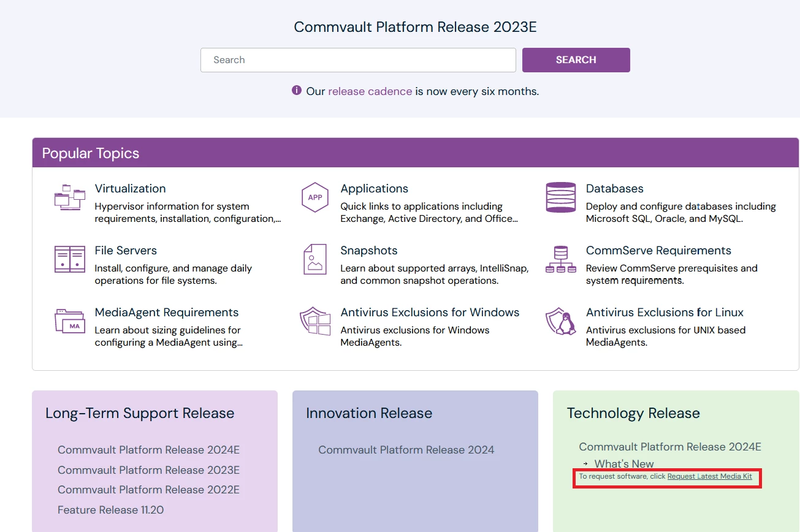Open Antivirus Exclusions for Linux heading

(x=665, y=313)
